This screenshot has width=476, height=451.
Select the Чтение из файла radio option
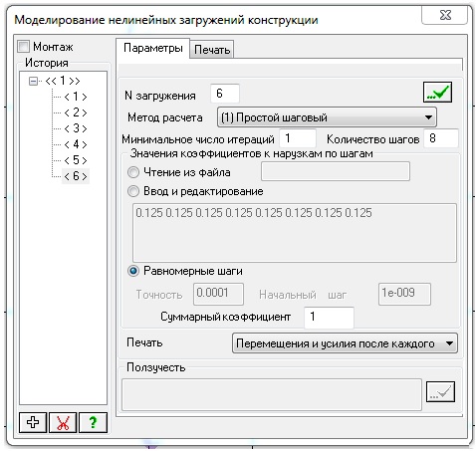pyautogui.click(x=133, y=172)
